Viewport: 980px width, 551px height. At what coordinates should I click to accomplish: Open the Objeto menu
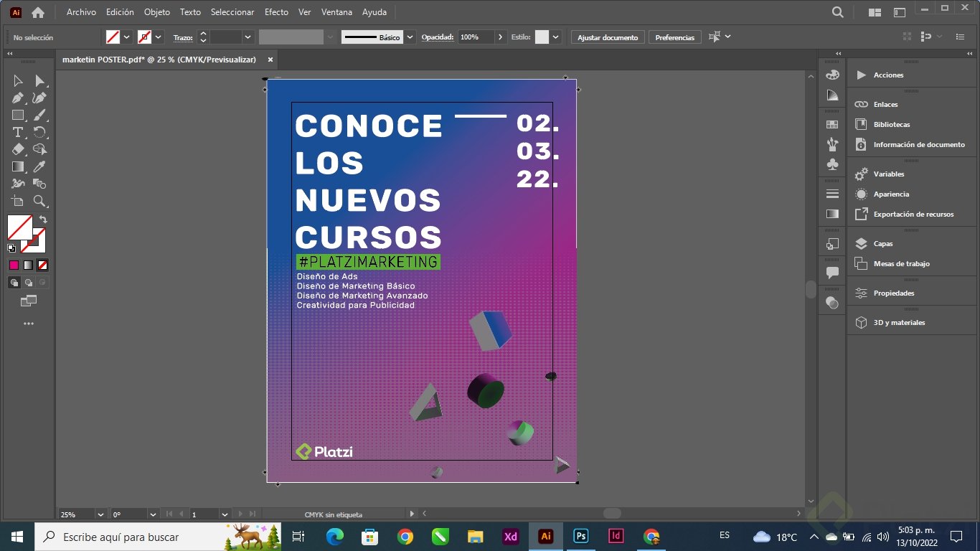tap(157, 12)
